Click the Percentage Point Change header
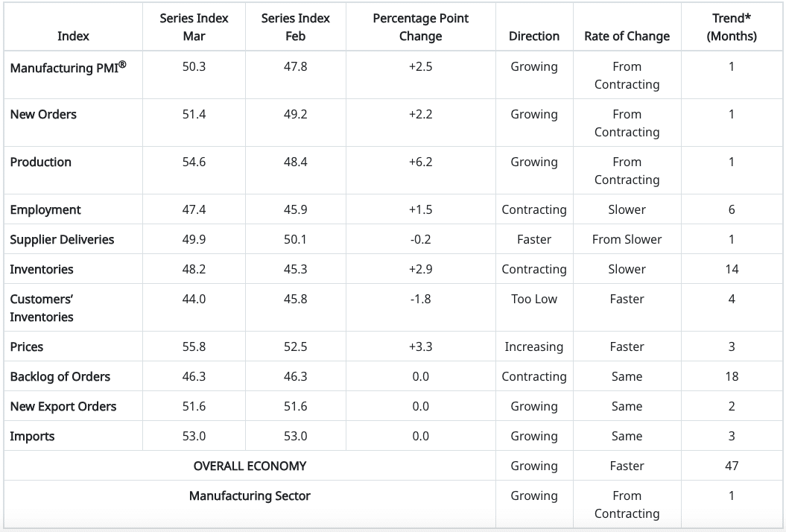Screen dimensions: 786x532 coord(420,27)
